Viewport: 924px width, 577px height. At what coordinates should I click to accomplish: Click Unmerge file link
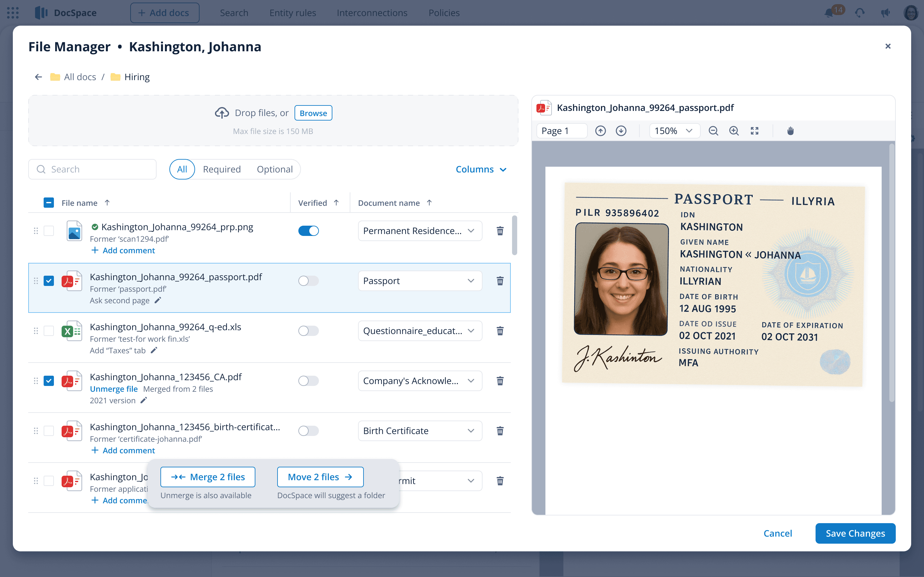pos(114,389)
